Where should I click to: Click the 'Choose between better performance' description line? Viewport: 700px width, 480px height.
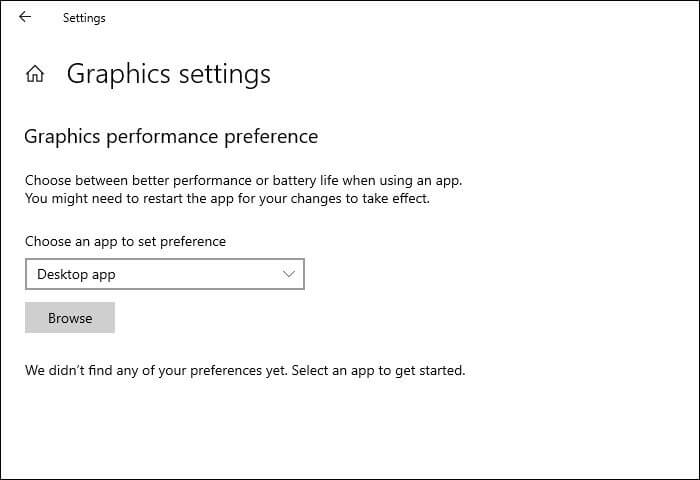(243, 181)
